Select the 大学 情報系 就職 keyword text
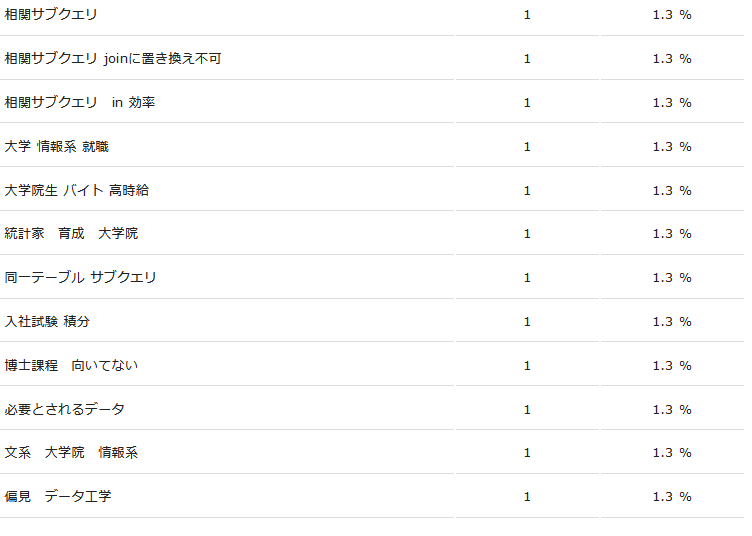The height and width of the screenshot is (536, 752). (57, 147)
